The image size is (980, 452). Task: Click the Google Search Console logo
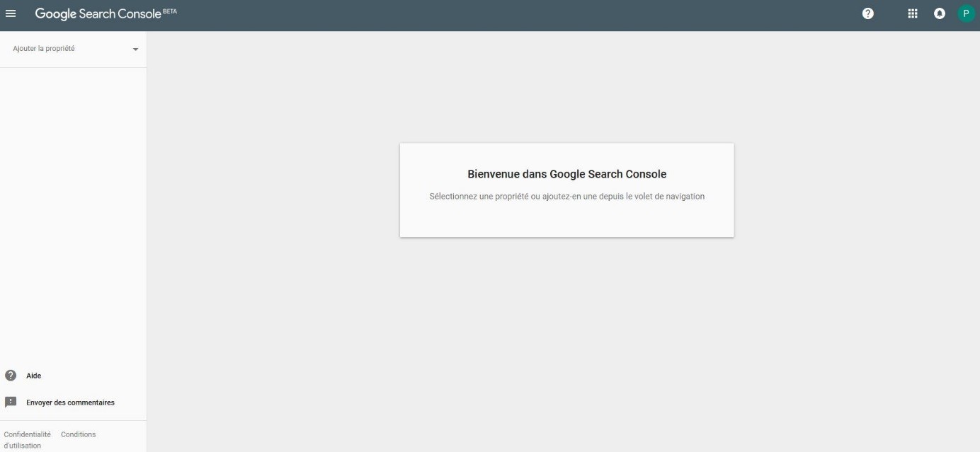tap(98, 13)
